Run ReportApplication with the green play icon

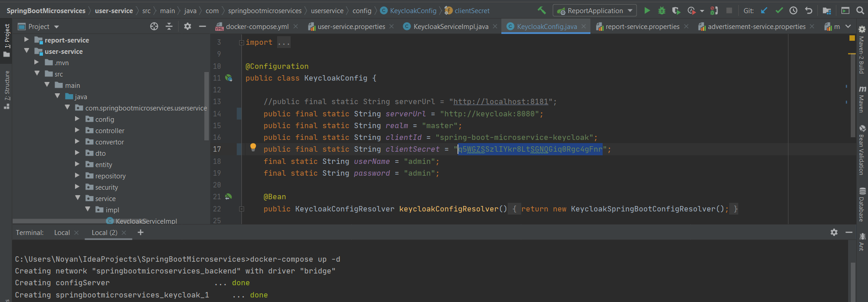tap(647, 10)
